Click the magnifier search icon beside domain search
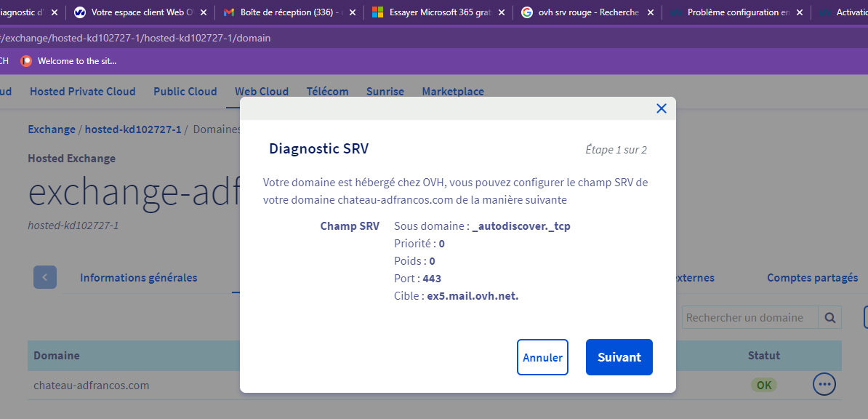This screenshot has height=419, width=868. coord(829,317)
